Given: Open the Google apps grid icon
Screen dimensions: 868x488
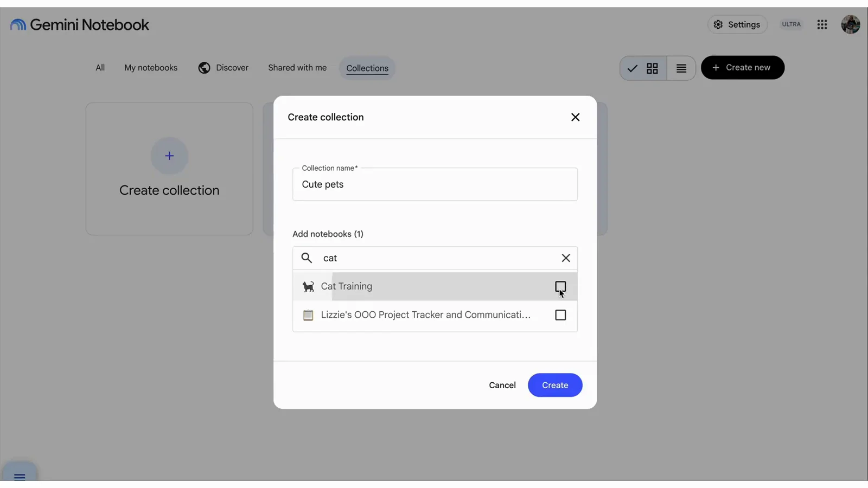Looking at the screenshot, I should 822,24.
